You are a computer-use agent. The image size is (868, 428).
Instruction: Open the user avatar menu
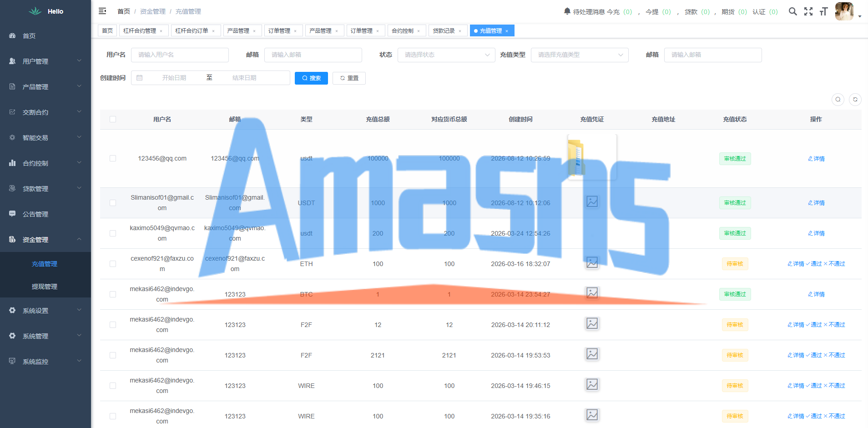pyautogui.click(x=844, y=11)
